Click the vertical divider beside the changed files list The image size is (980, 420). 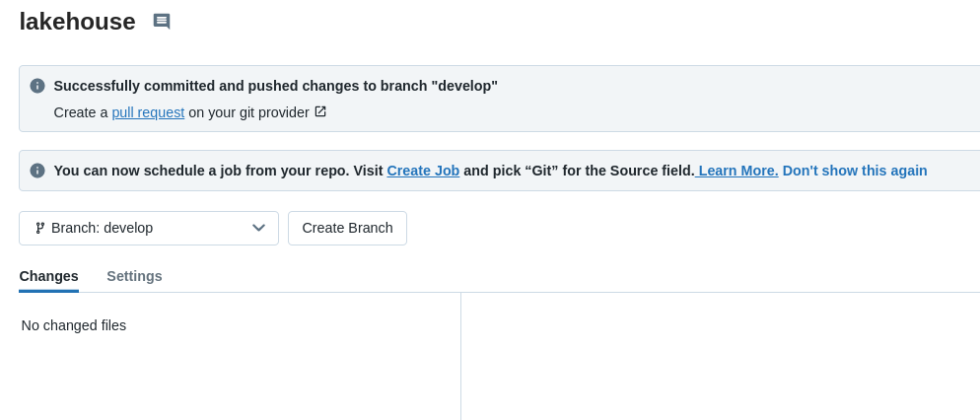(460, 355)
